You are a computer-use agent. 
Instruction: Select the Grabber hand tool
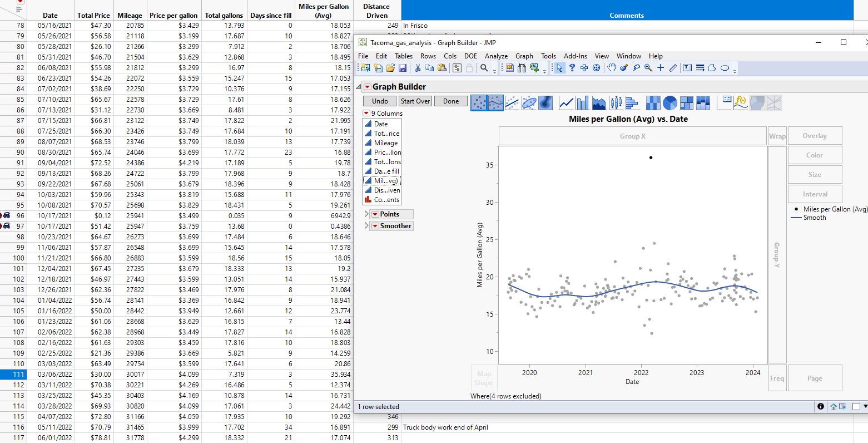(612, 68)
